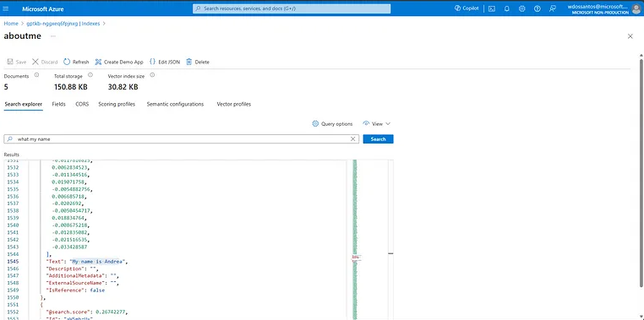Click the "ExternalSourceName" key
The height and width of the screenshot is (320, 644).
76,283
